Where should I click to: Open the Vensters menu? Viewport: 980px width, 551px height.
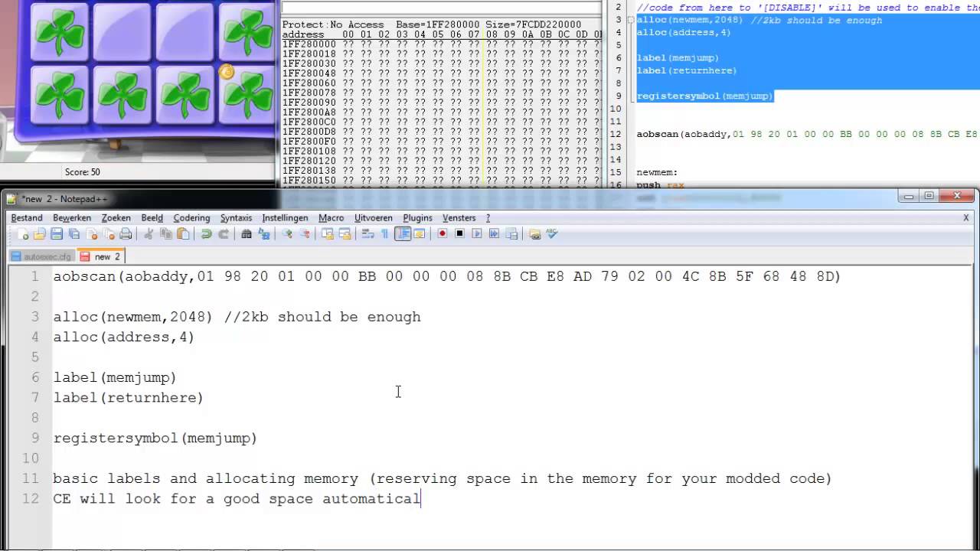(x=459, y=218)
